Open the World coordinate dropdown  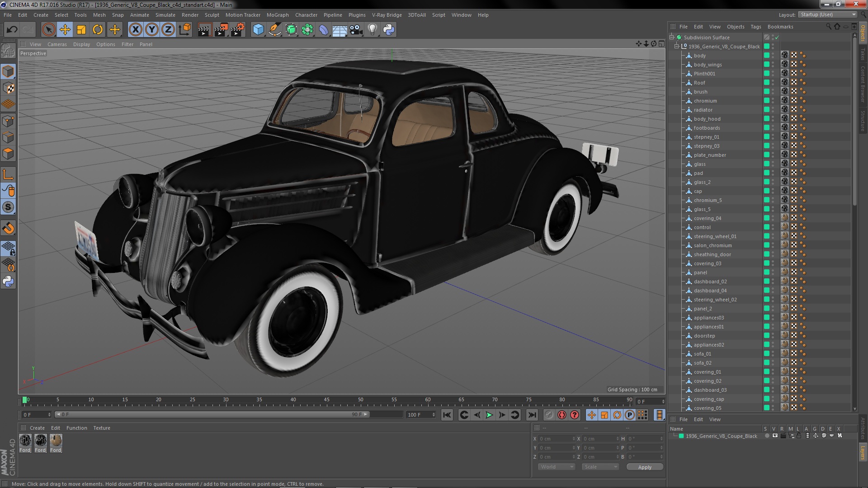(x=557, y=467)
